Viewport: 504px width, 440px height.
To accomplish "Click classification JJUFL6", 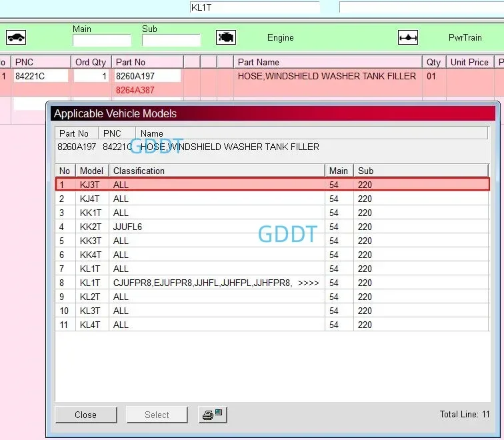I will (127, 227).
